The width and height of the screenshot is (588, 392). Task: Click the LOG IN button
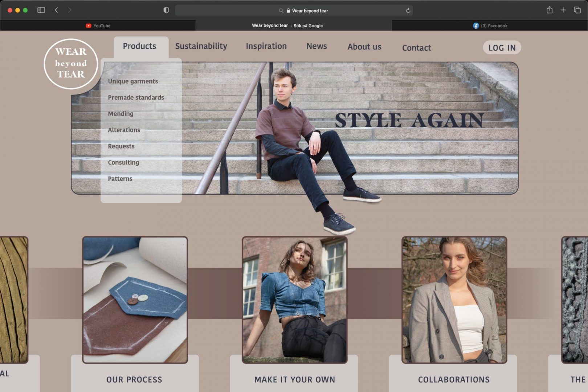pos(502,48)
